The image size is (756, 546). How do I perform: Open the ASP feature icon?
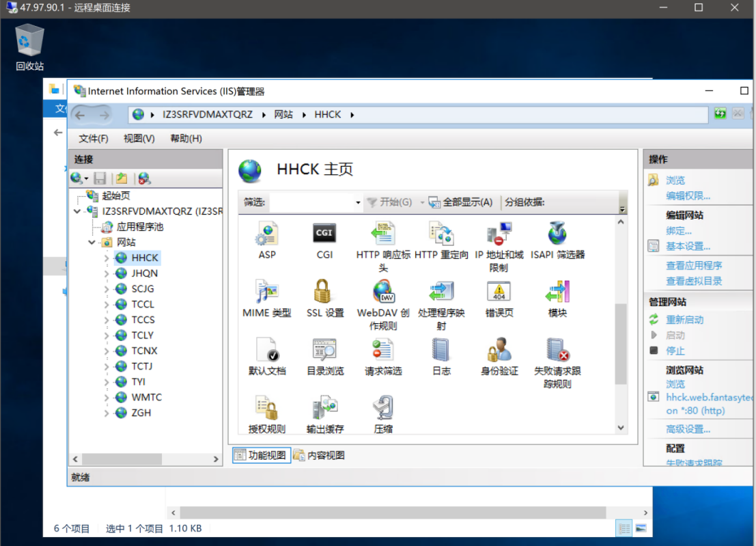click(266, 234)
